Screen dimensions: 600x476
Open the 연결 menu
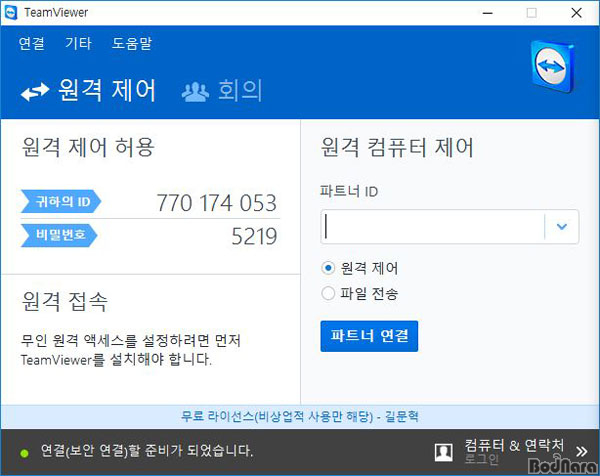[x=31, y=43]
